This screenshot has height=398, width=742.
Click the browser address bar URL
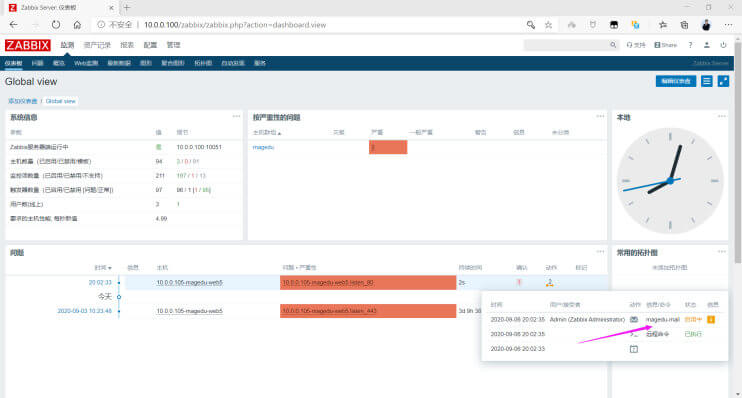pos(235,25)
